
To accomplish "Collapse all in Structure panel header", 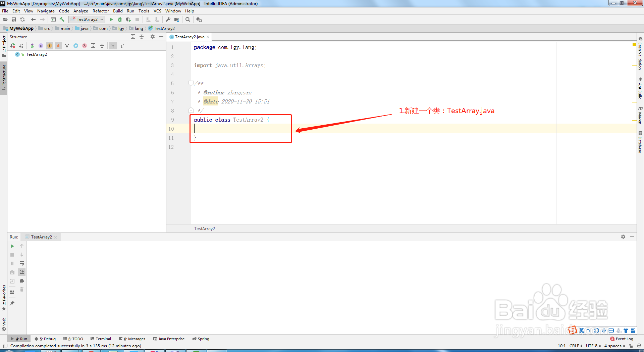I will (142, 37).
